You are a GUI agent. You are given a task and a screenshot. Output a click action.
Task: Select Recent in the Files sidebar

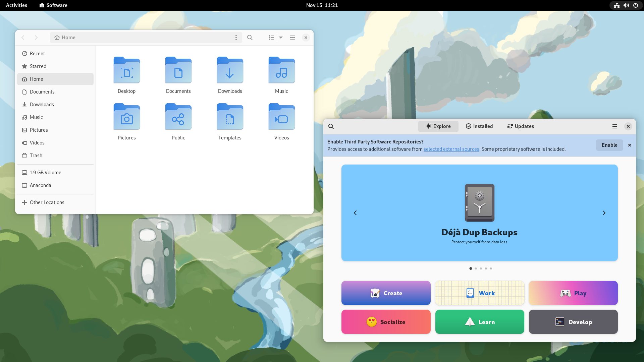tap(55, 54)
